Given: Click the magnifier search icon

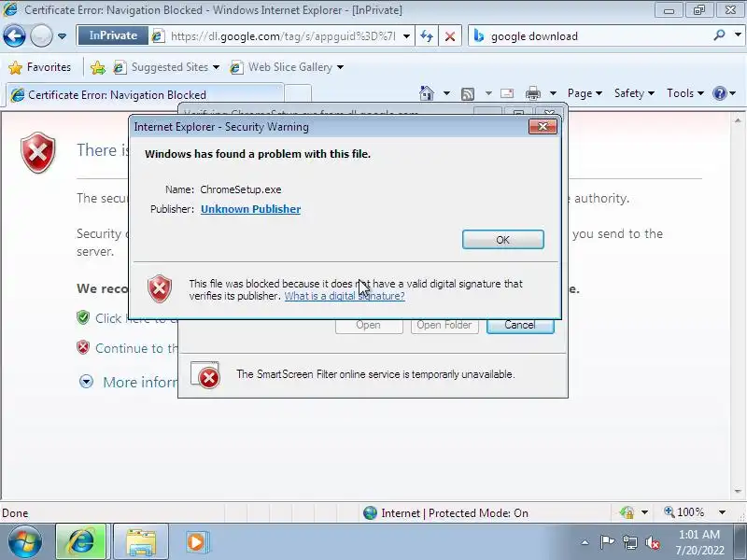Looking at the screenshot, I should coord(719,35).
